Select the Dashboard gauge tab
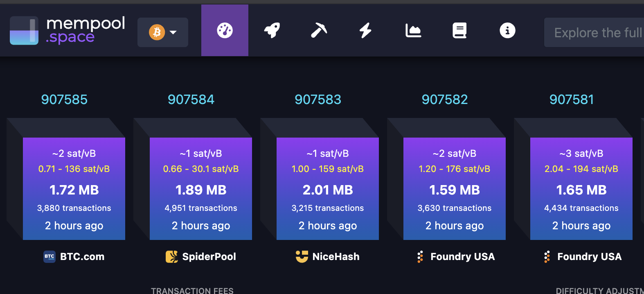 (225, 30)
